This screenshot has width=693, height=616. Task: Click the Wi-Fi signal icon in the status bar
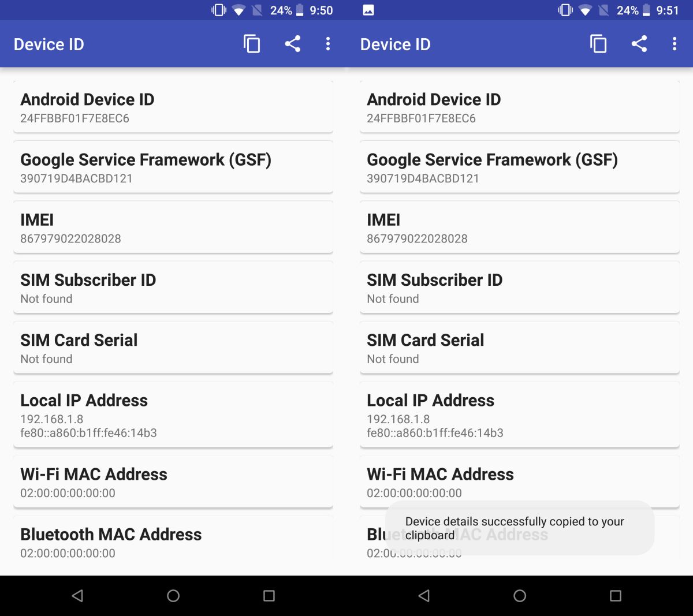pos(239,9)
